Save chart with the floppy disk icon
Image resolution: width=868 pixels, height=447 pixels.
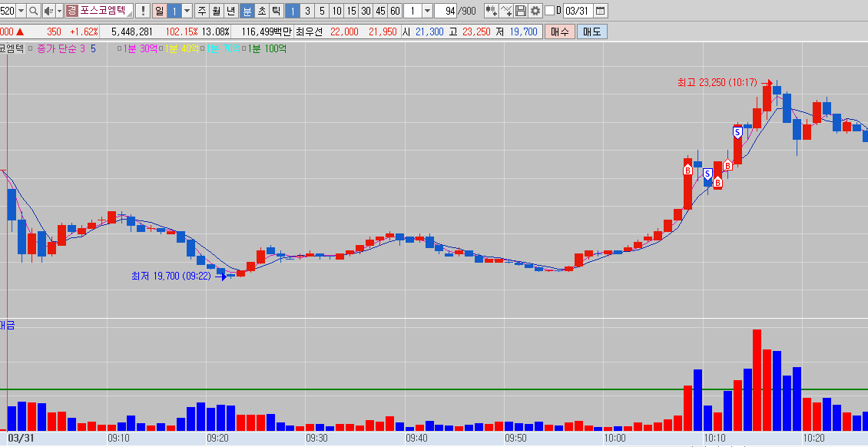(521, 11)
